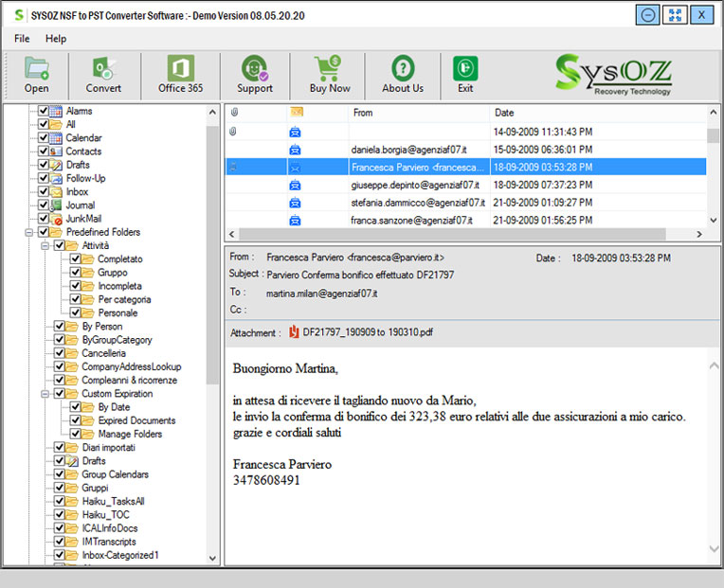
Task: Select the Diari importati folder
Action: point(109,447)
